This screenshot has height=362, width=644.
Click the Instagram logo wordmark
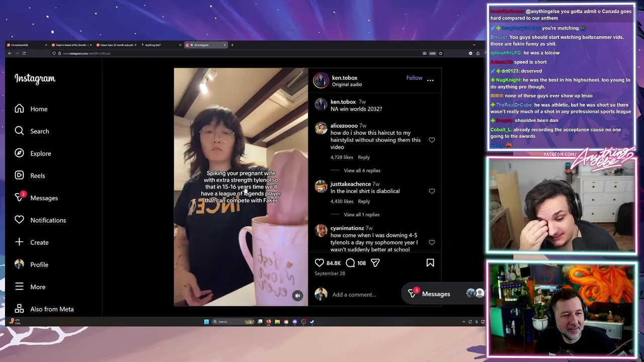coord(35,78)
